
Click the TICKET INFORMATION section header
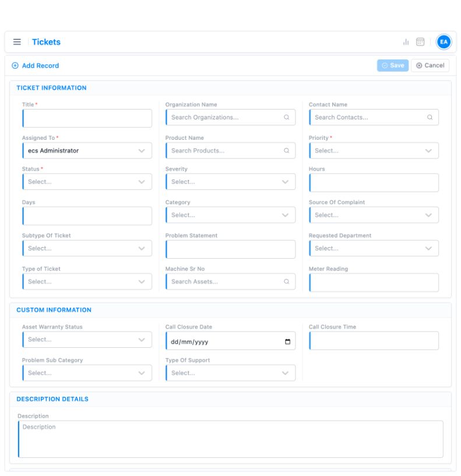[x=51, y=88]
